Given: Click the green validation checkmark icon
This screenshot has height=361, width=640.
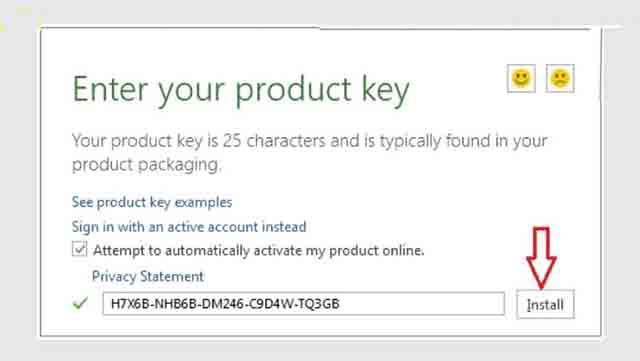Looking at the screenshot, I should tap(80, 303).
